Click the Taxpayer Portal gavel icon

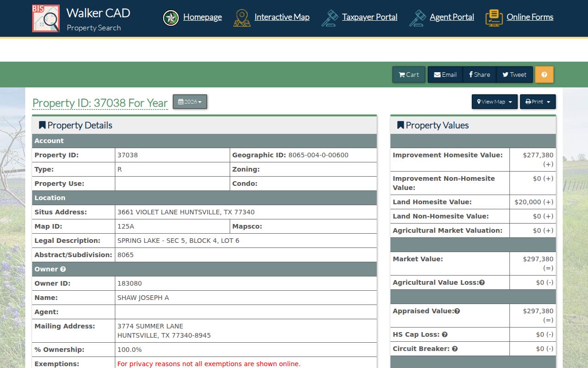tap(330, 18)
